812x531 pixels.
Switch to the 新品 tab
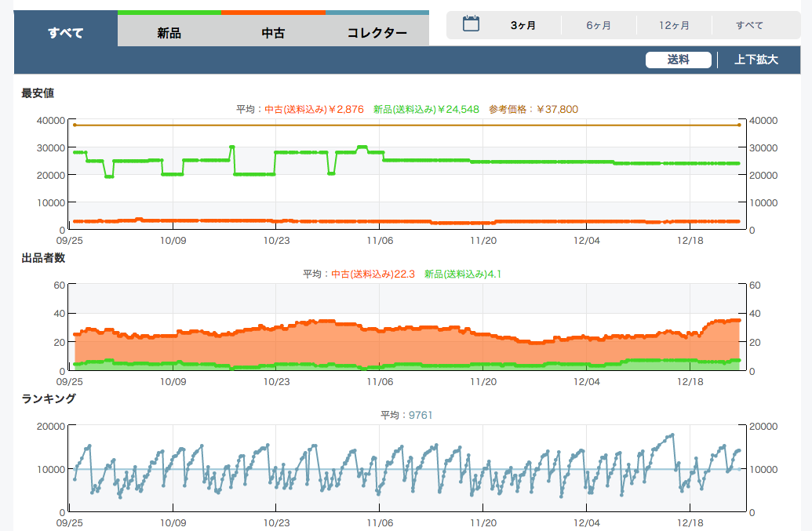pos(169,33)
